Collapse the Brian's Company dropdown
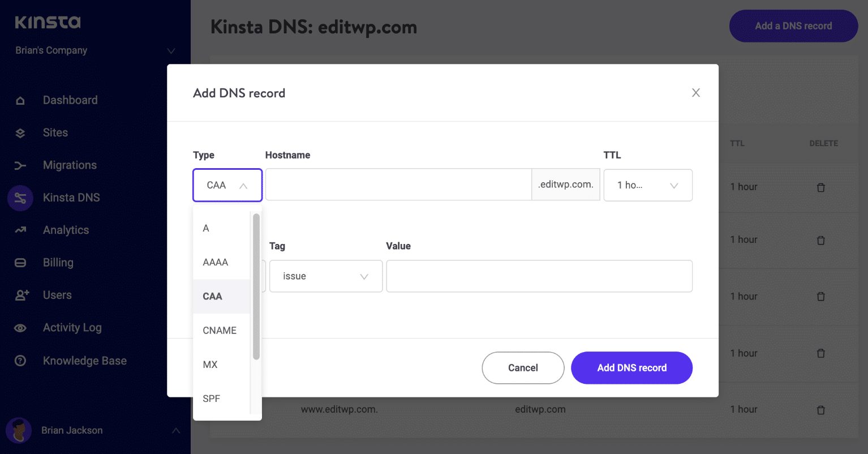Image resolution: width=868 pixels, height=454 pixels. click(171, 50)
